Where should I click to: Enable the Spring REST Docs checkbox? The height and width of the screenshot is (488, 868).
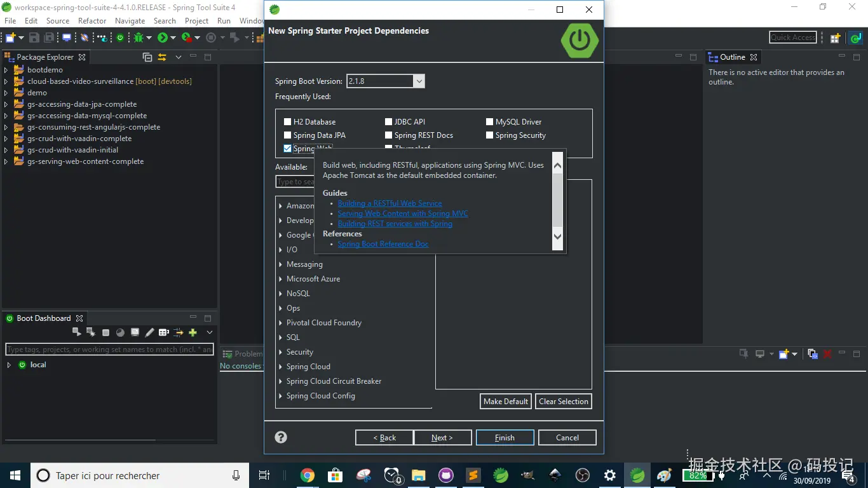(389, 135)
